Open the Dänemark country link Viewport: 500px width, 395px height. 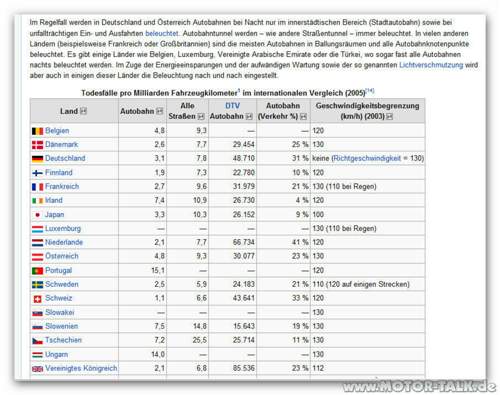(x=61, y=144)
